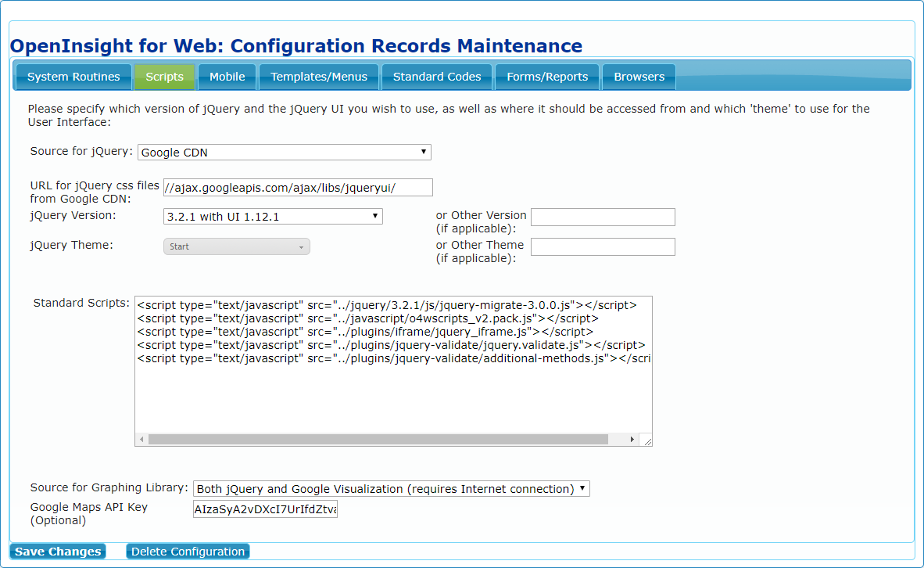Click the additional-methods.js script line

[394, 358]
